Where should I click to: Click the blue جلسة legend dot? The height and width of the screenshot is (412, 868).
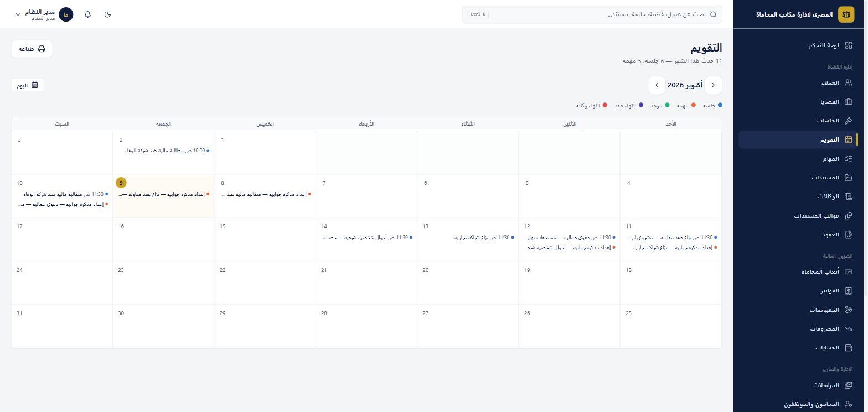720,105
